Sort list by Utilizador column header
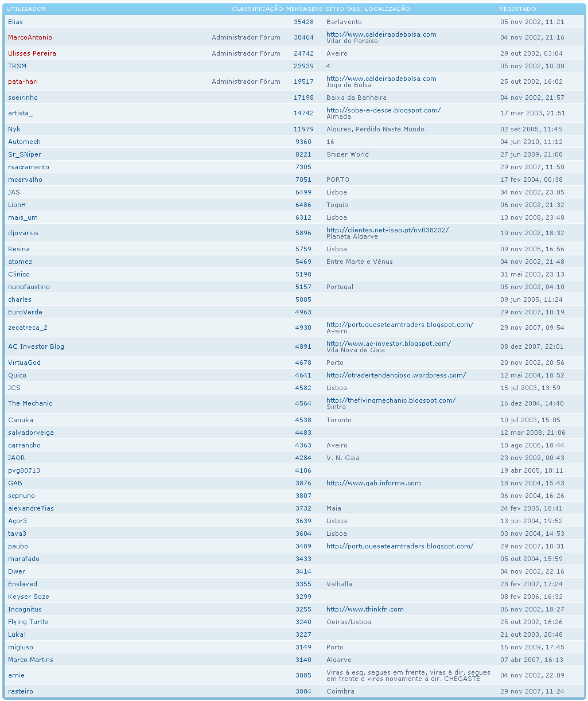This screenshot has height=701, width=588. (x=26, y=9)
